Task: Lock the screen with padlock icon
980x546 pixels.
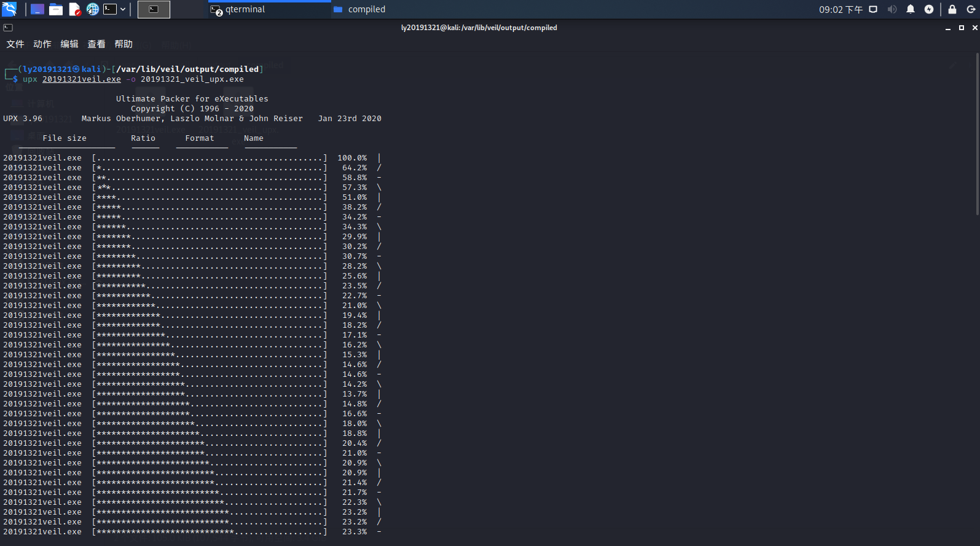Action: point(952,9)
